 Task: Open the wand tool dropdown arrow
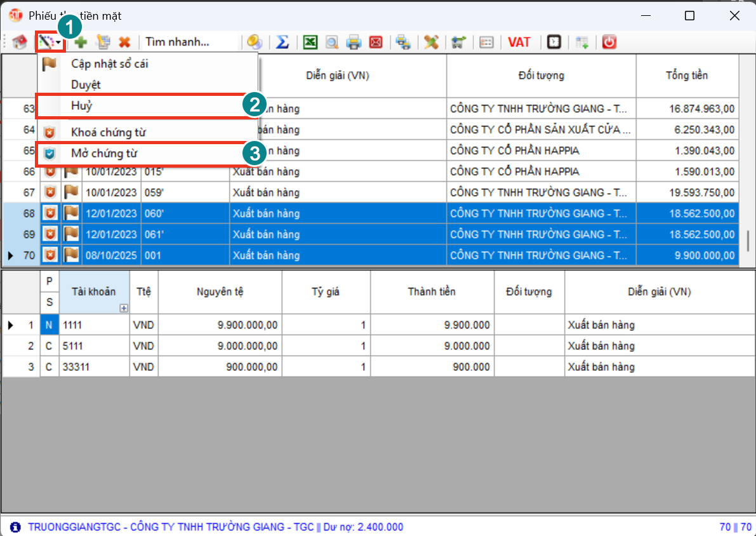click(x=58, y=43)
